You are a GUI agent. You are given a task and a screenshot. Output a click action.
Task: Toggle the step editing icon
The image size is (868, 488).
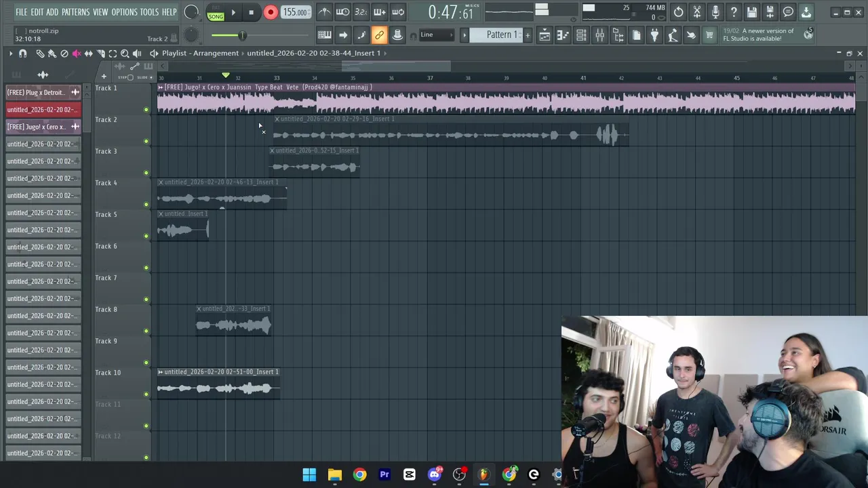click(361, 35)
